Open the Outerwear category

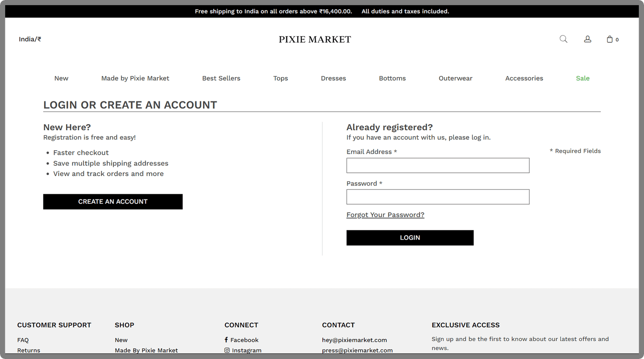[455, 78]
